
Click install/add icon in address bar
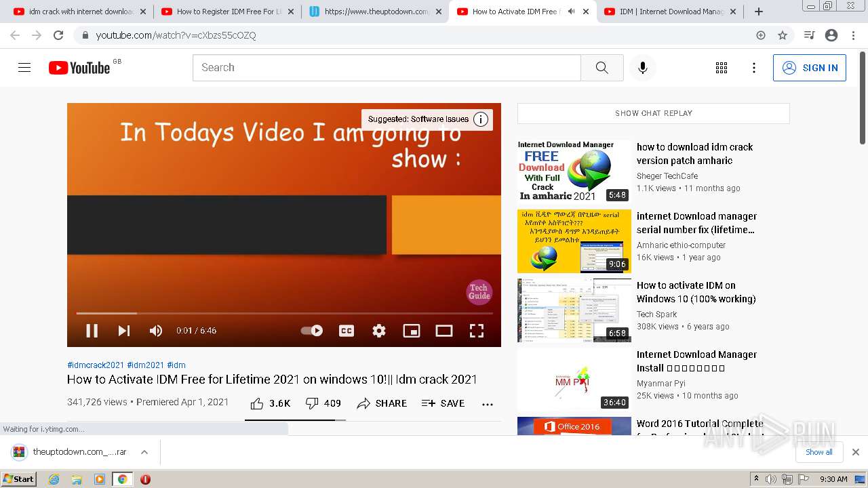761,35
